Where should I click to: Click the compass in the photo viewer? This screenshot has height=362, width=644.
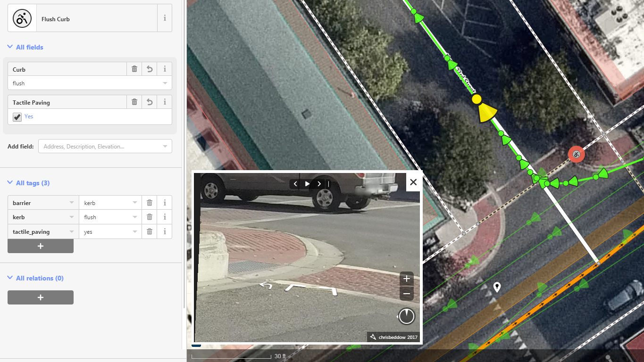406,316
